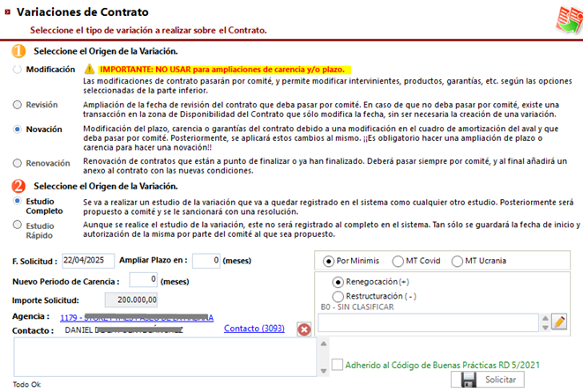This screenshot has width=583, height=392.
Task: Click the empty classification text field
Action: (x=428, y=322)
